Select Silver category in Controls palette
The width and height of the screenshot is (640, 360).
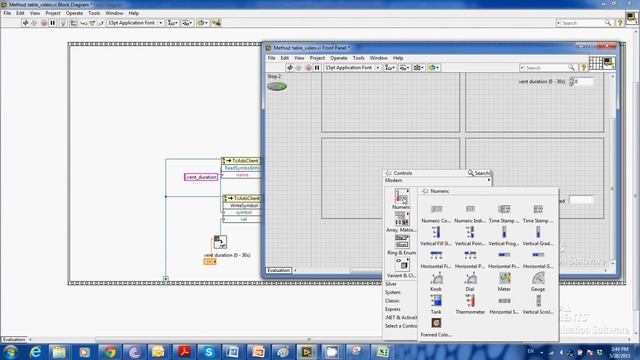pyautogui.click(x=391, y=284)
